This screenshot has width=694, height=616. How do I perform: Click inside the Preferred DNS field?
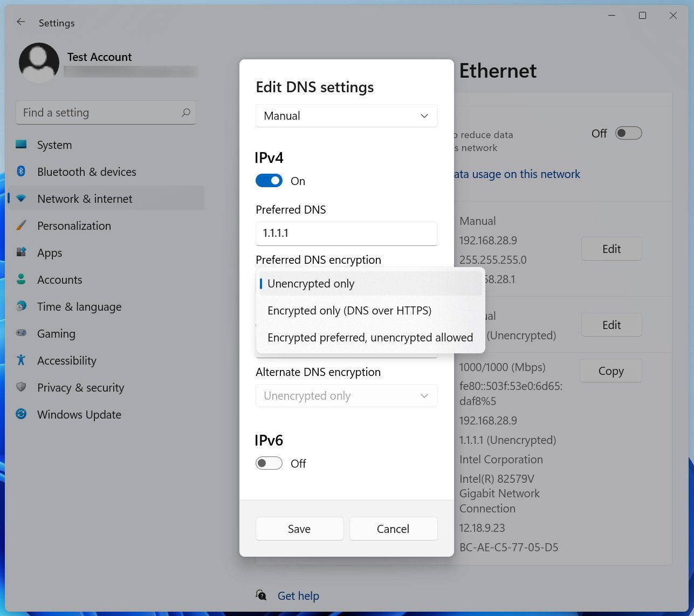point(346,234)
